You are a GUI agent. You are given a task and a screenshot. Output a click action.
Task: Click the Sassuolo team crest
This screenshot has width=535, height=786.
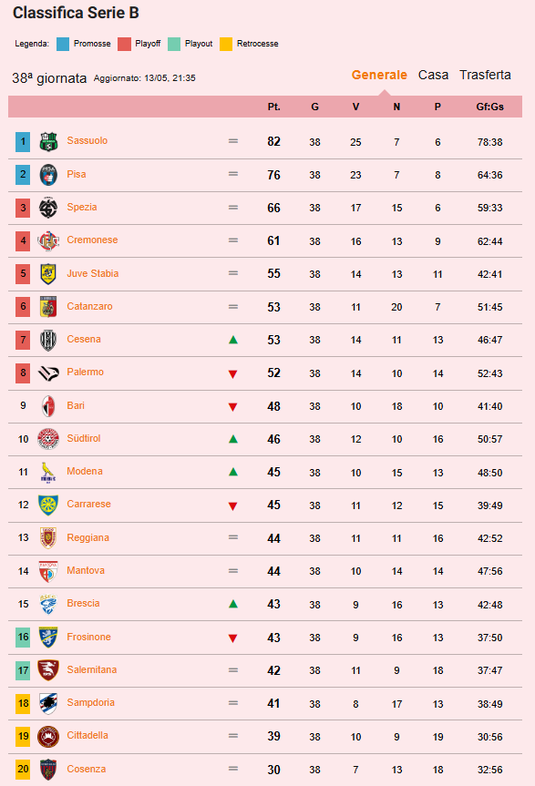click(48, 142)
